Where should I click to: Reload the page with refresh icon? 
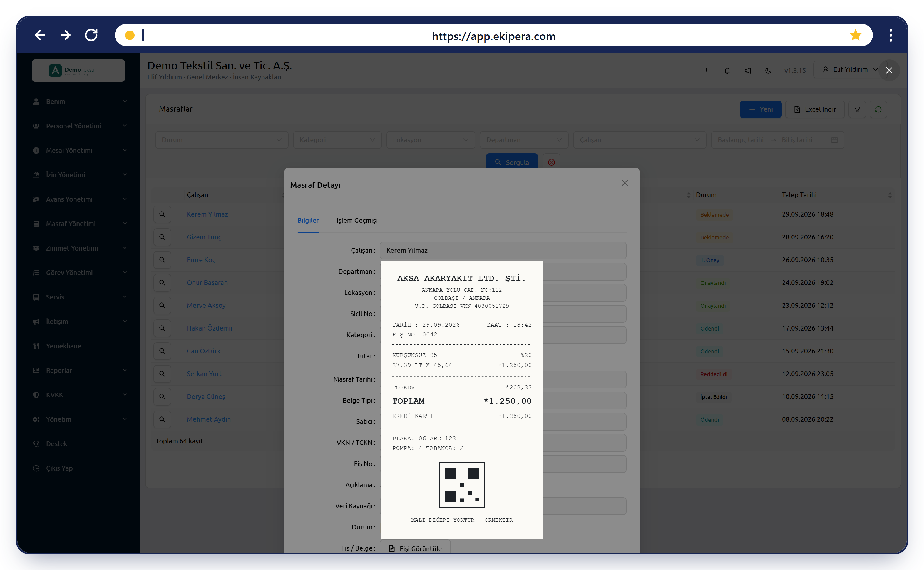tap(91, 36)
